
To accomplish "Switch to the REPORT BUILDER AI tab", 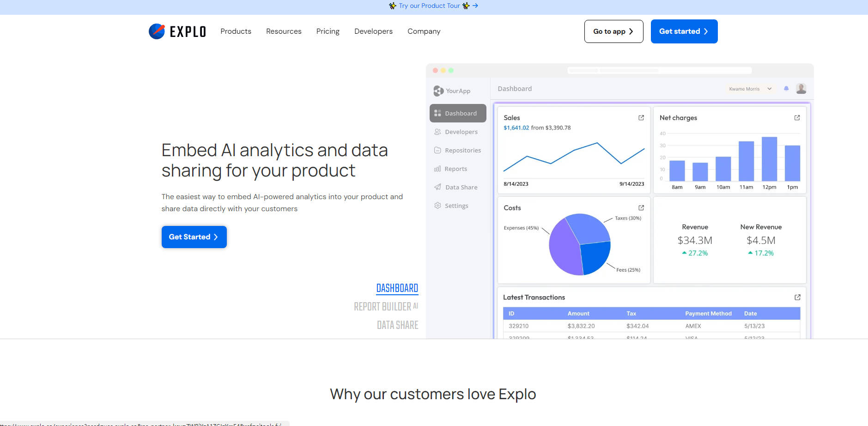I will pyautogui.click(x=386, y=306).
